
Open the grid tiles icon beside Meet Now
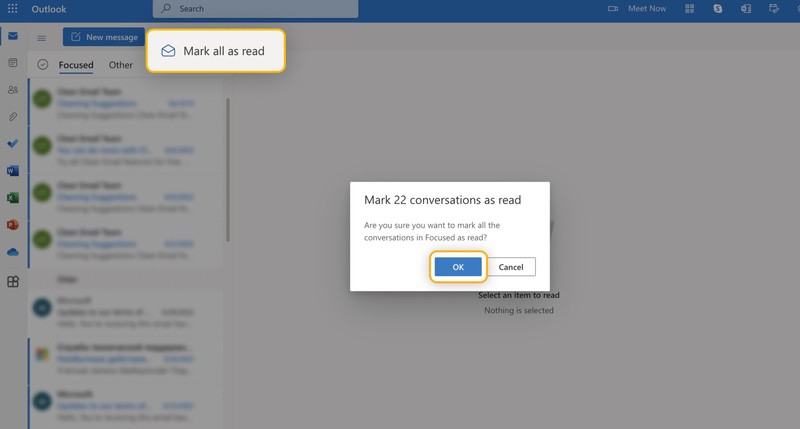(690, 9)
